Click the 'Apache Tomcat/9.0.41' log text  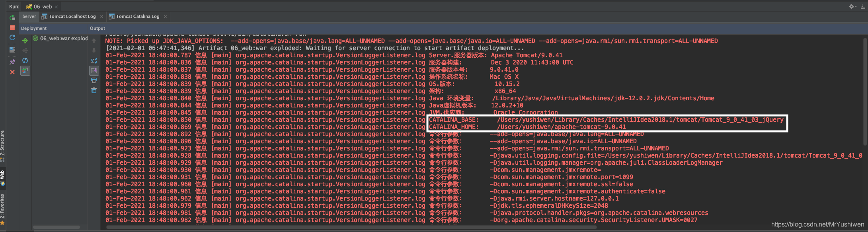pos(527,55)
